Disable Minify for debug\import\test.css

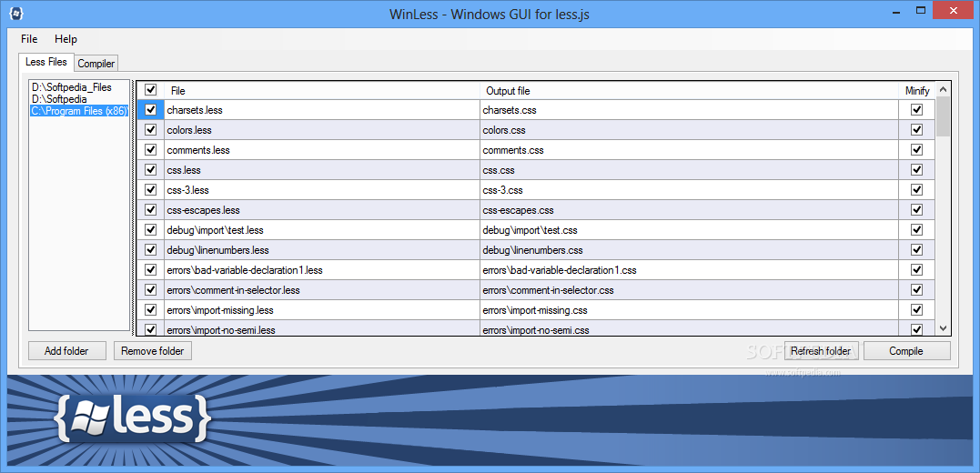click(x=917, y=230)
